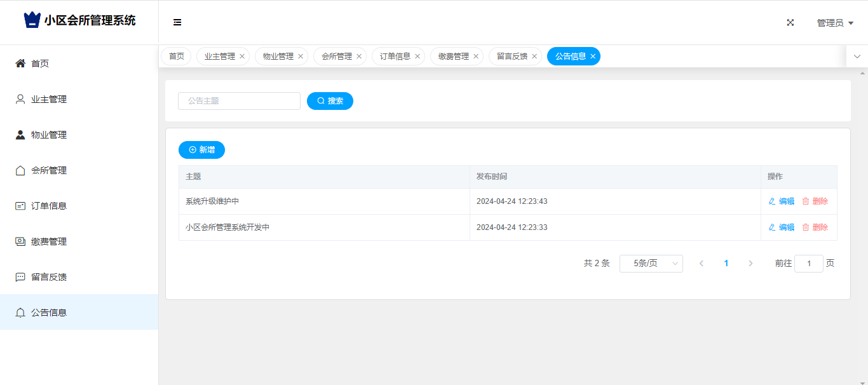Open the 管理员 user dropdown
The image size is (868, 385).
[834, 23]
